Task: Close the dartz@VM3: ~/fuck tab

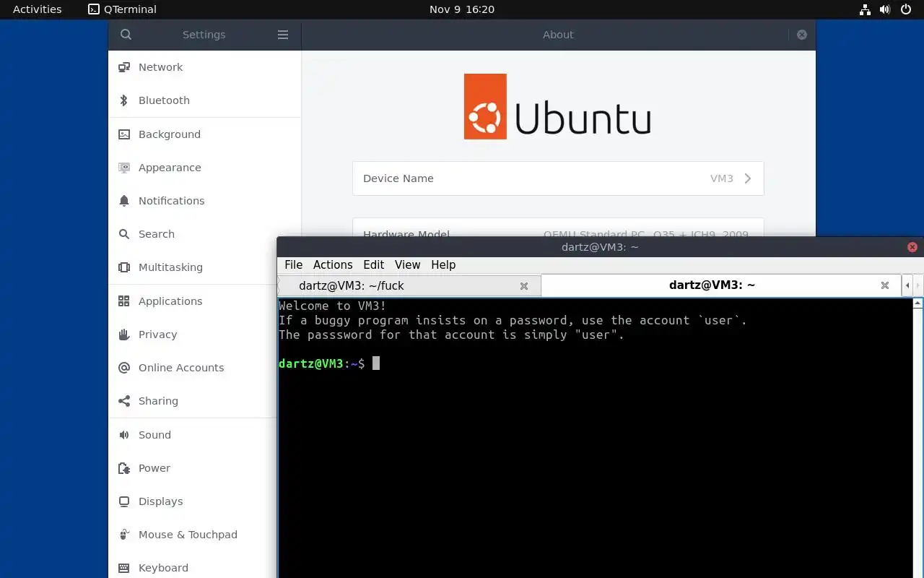Action: [x=524, y=286]
